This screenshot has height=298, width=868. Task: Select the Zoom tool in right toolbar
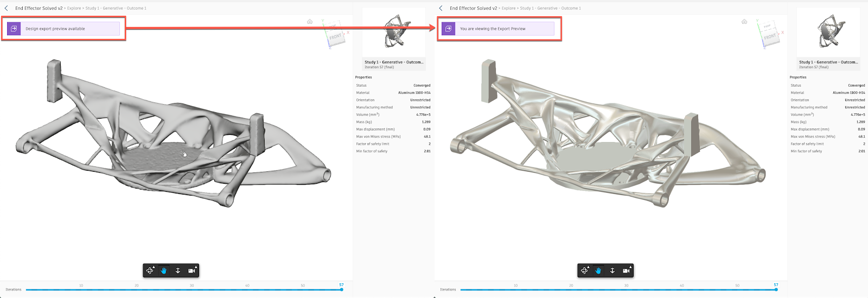click(612, 270)
